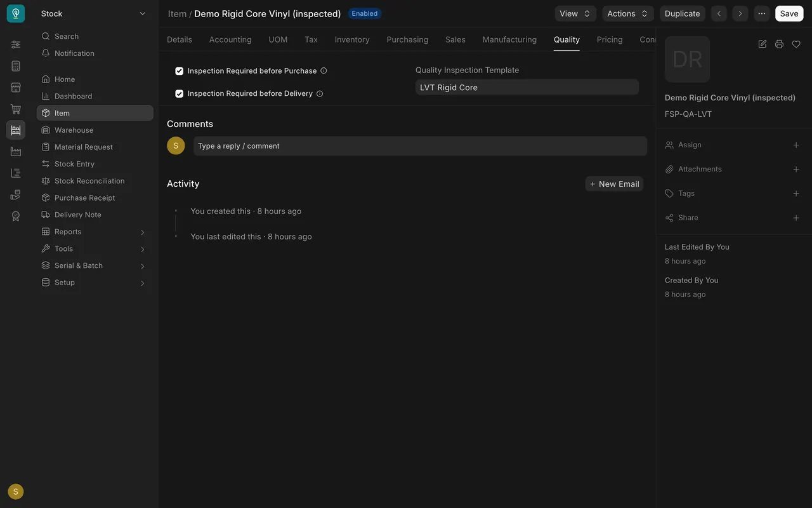Open the sliders settings icon in left rail

click(16, 44)
